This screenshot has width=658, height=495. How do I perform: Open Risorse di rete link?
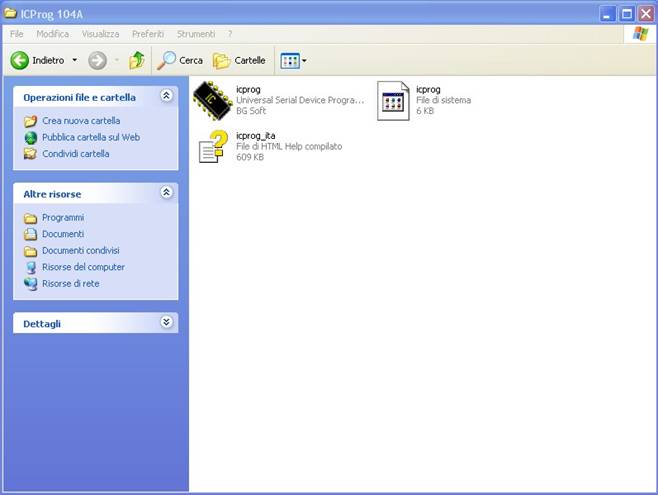coord(70,284)
